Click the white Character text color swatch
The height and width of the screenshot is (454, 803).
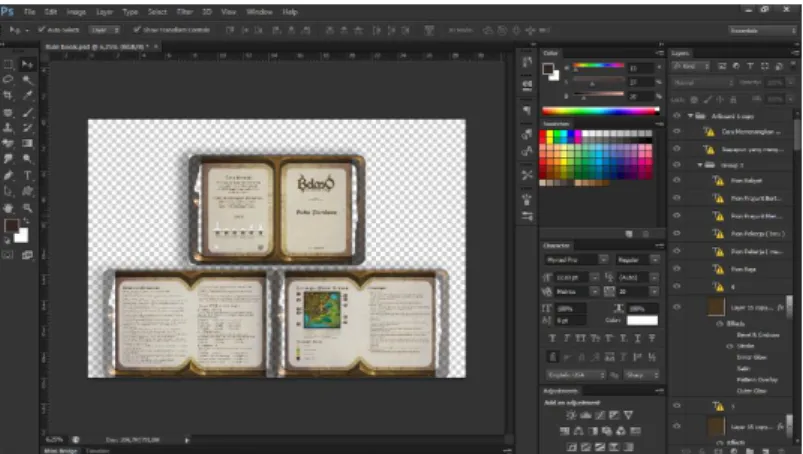pyautogui.click(x=642, y=320)
